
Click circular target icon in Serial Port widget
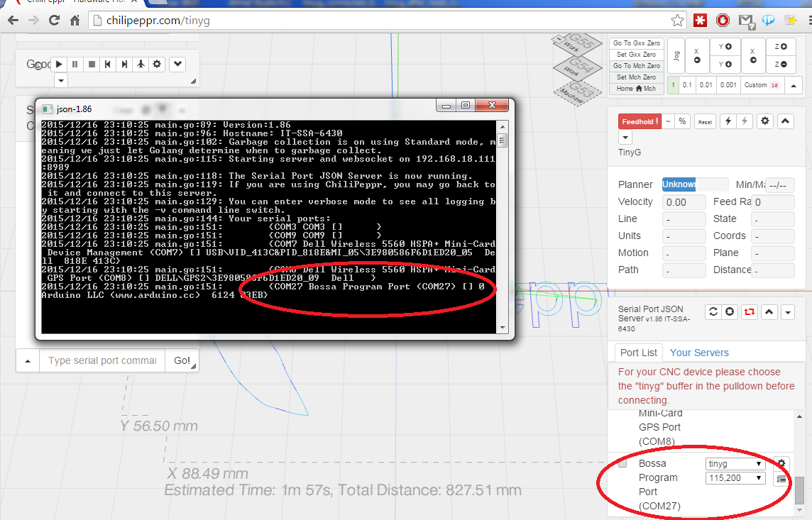pyautogui.click(x=730, y=311)
